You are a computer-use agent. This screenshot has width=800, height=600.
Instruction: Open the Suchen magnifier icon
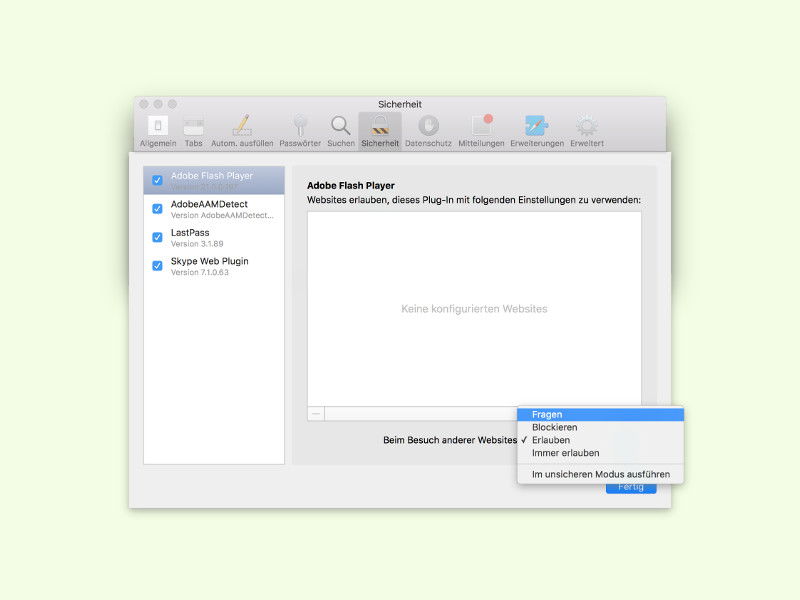coord(340,126)
